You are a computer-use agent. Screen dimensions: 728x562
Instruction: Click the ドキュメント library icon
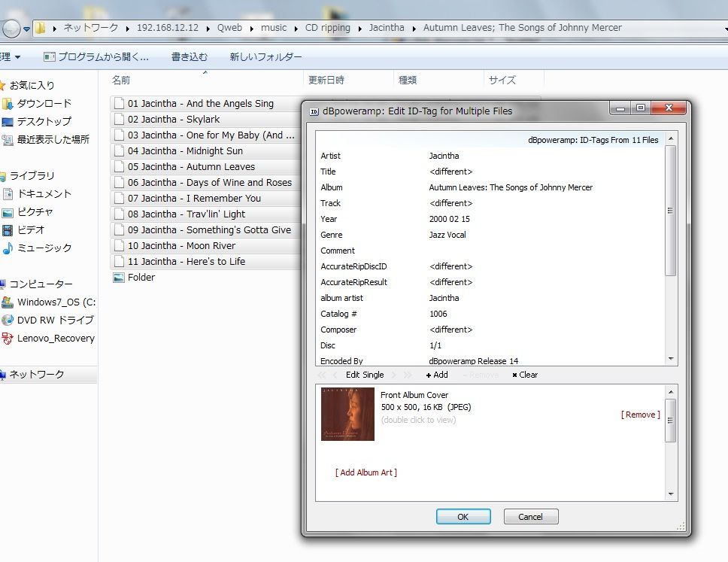pyautogui.click(x=8, y=193)
